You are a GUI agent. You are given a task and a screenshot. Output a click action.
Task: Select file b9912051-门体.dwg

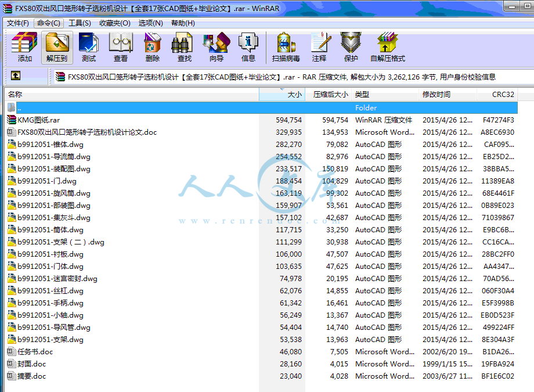coord(50,266)
